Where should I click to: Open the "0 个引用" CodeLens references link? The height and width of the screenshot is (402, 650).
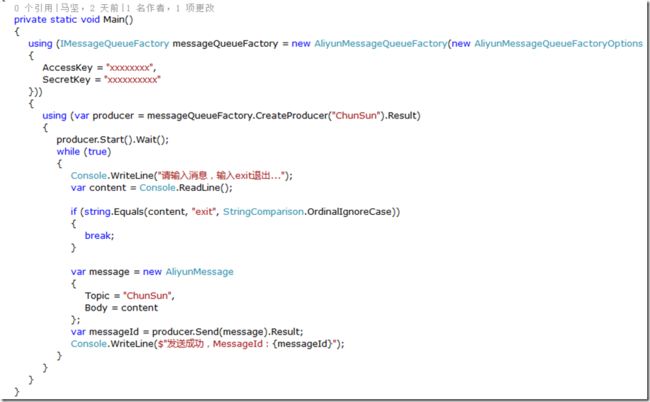pyautogui.click(x=33, y=8)
